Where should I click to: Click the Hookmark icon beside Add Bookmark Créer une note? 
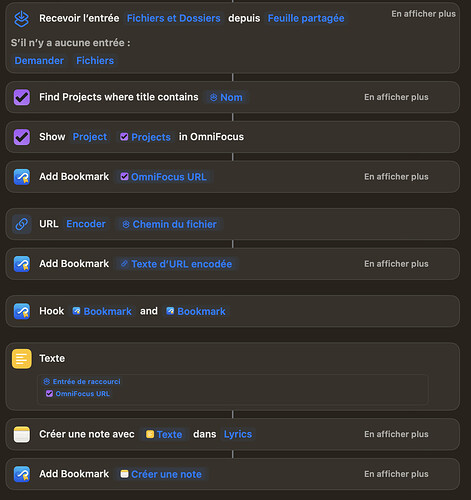click(x=22, y=474)
